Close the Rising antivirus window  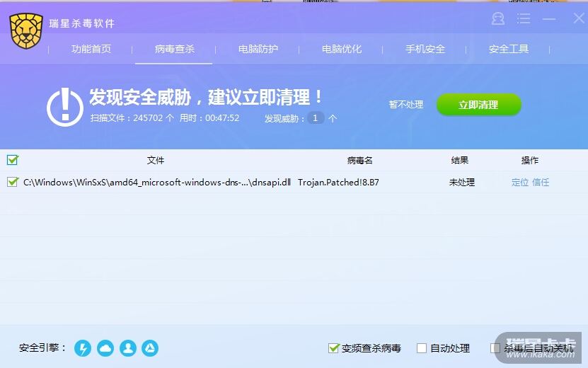pos(579,18)
